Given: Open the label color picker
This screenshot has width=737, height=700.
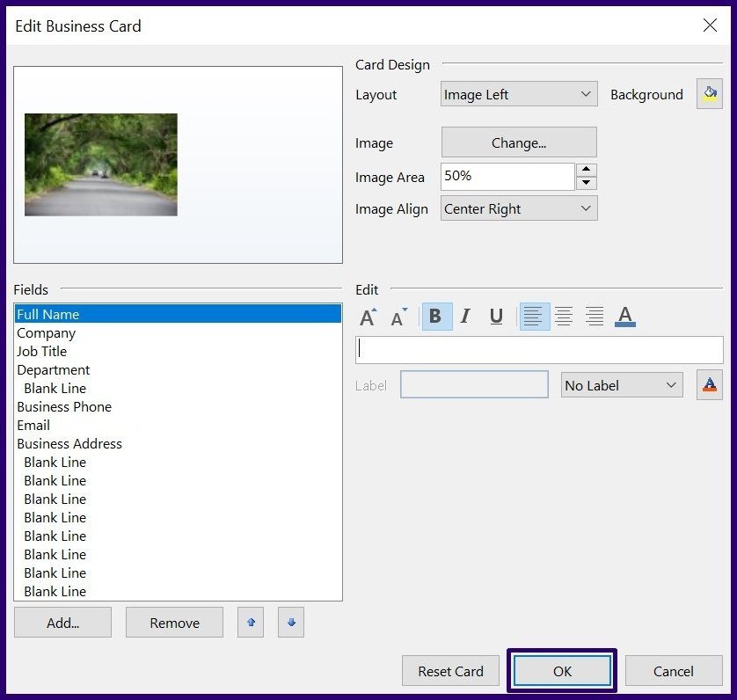Looking at the screenshot, I should (x=709, y=385).
